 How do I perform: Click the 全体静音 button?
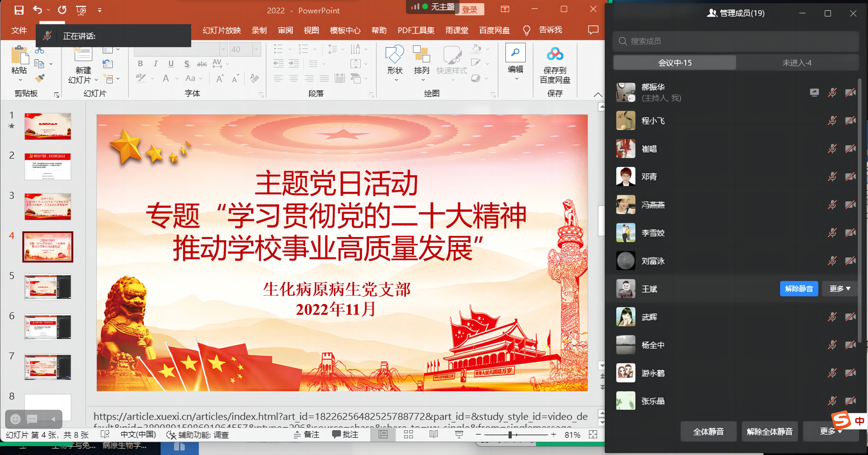click(x=708, y=431)
